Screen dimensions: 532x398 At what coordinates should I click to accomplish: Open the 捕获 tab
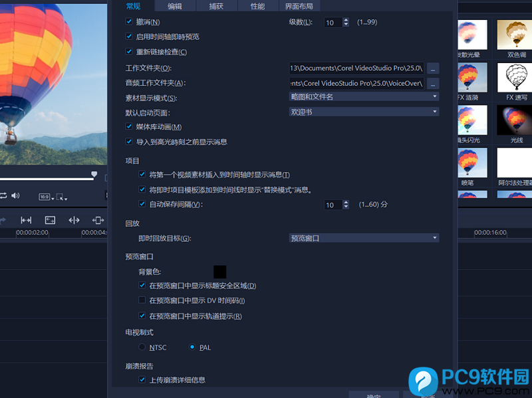[x=216, y=6]
